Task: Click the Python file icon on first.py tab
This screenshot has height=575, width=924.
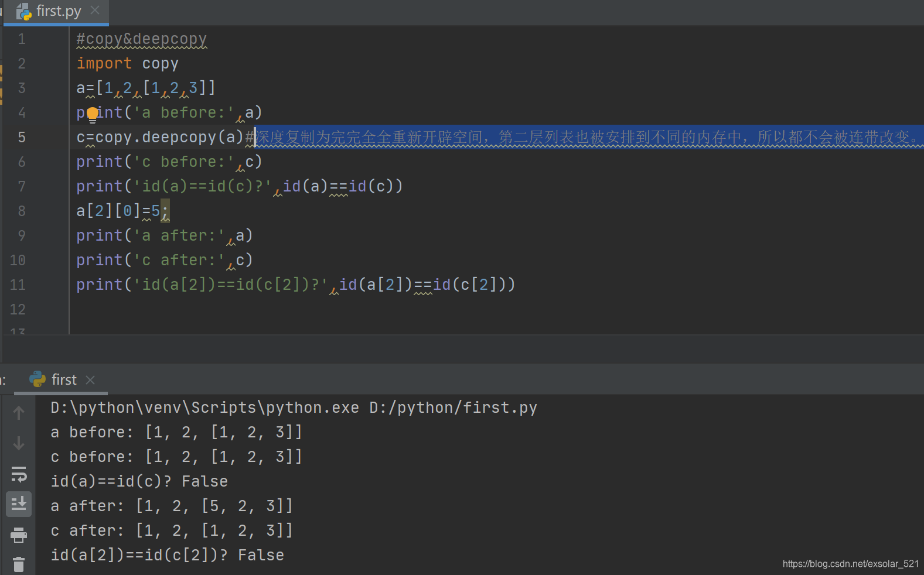Action: point(24,12)
